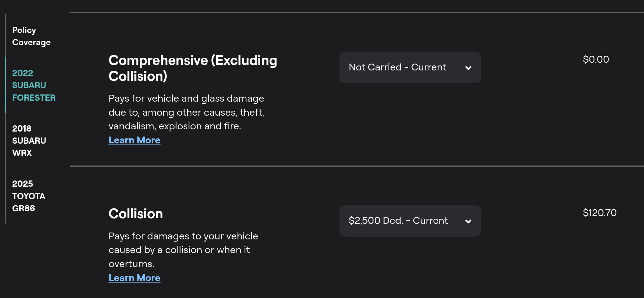This screenshot has height=298, width=644.
Task: Select the 2022 SUBARU FORESTER tab
Action: click(x=34, y=85)
